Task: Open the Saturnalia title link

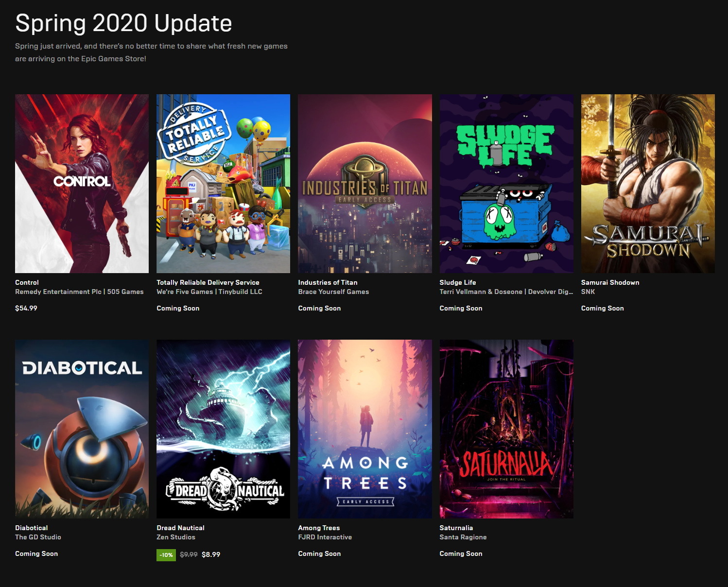Action: pyautogui.click(x=456, y=528)
